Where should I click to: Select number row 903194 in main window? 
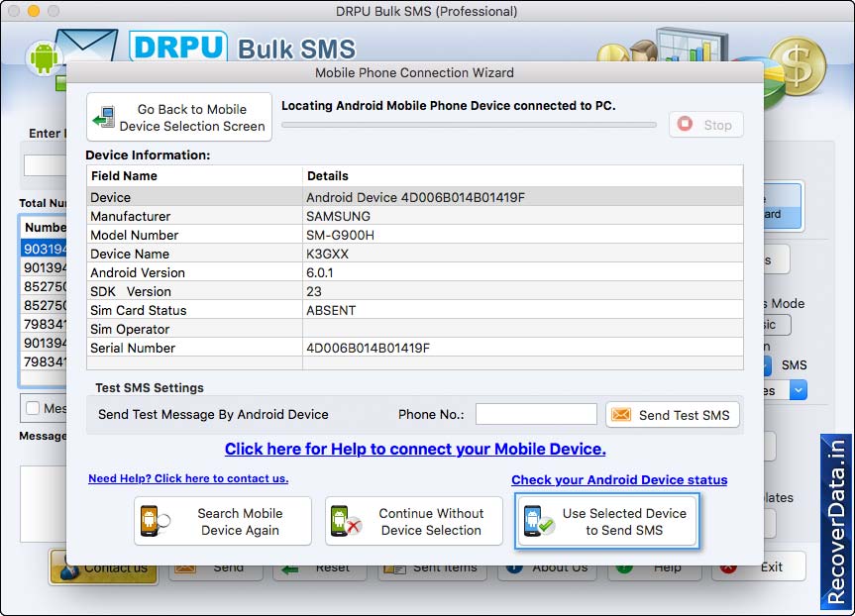point(44,250)
